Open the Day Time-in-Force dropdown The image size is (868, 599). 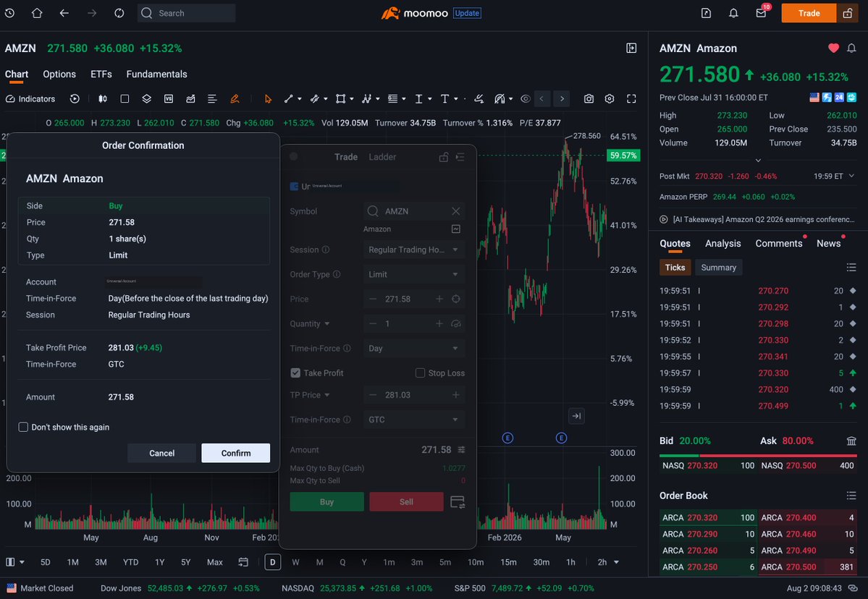(413, 349)
